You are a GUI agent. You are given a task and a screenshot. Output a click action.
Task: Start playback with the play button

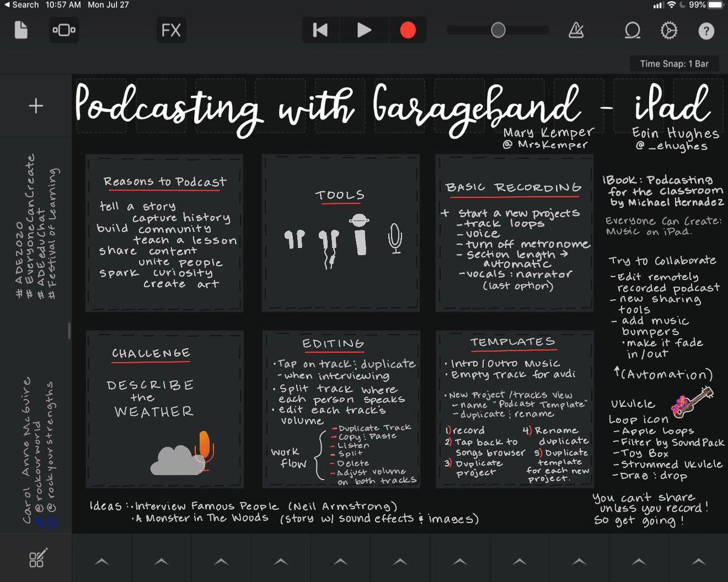[365, 30]
